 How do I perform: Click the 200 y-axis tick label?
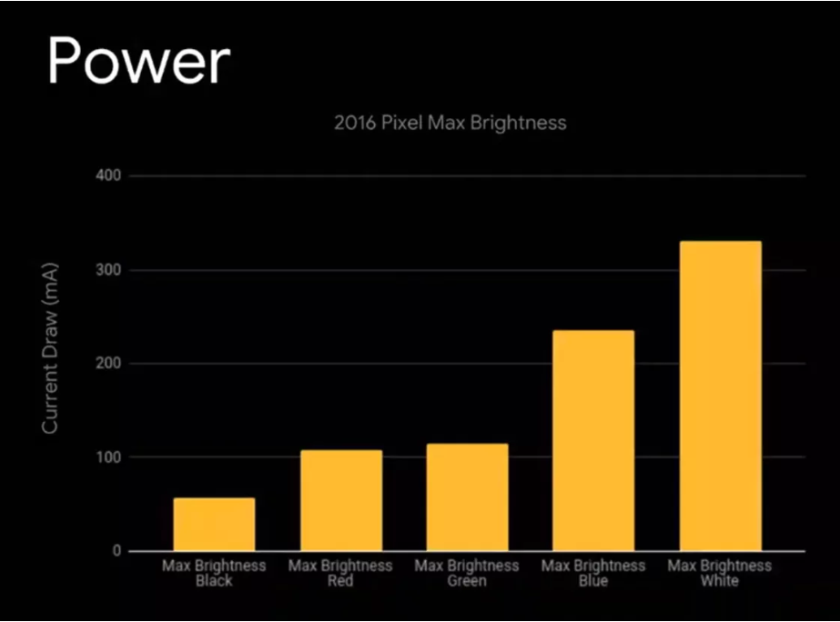pyautogui.click(x=108, y=364)
